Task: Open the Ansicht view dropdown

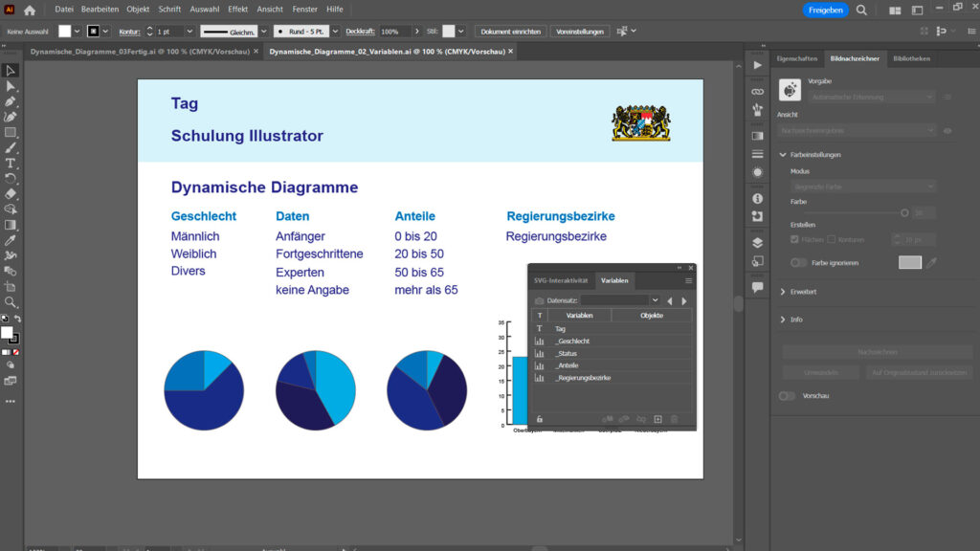Action: (857, 130)
